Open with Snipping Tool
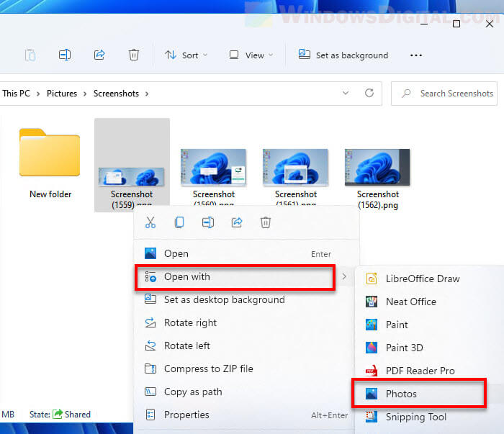Screen dimensions: 504x434 [x=429, y=417]
